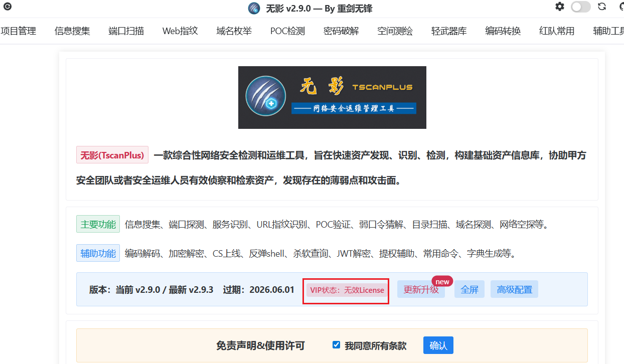Open the 红队常用 menu
This screenshot has width=624, height=364.
pyautogui.click(x=557, y=31)
